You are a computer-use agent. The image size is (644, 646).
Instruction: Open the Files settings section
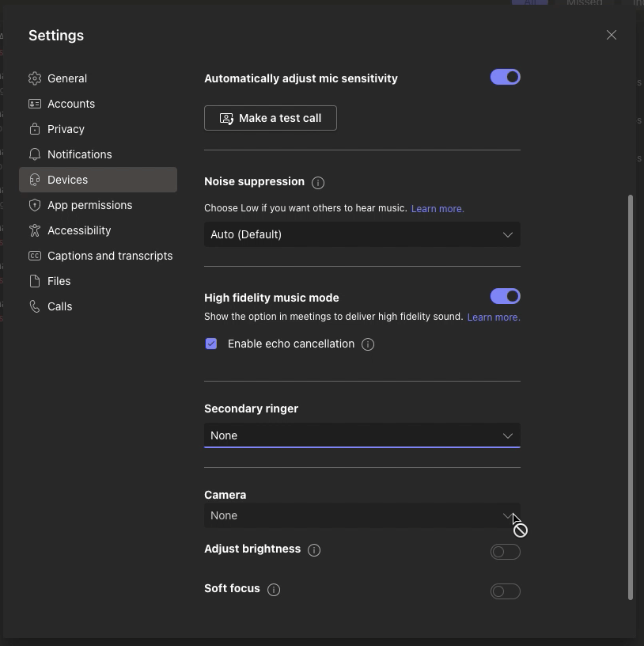[59, 281]
